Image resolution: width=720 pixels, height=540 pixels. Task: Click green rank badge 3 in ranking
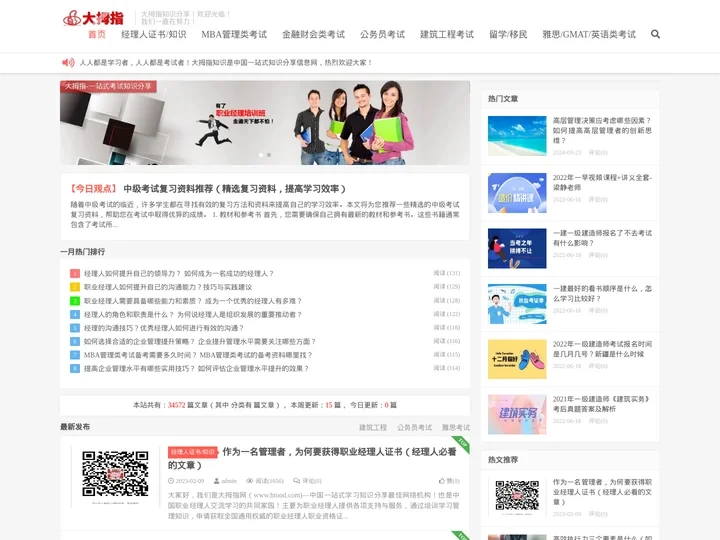coord(75,301)
